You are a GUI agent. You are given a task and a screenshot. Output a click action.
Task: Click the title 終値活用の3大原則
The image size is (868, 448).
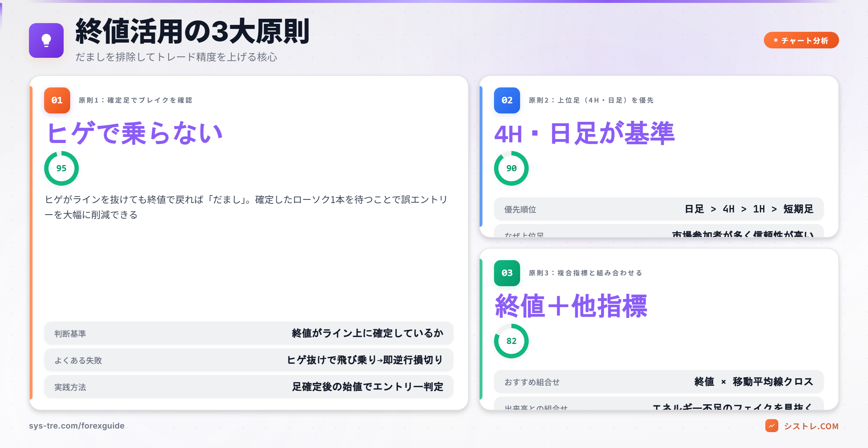point(192,32)
